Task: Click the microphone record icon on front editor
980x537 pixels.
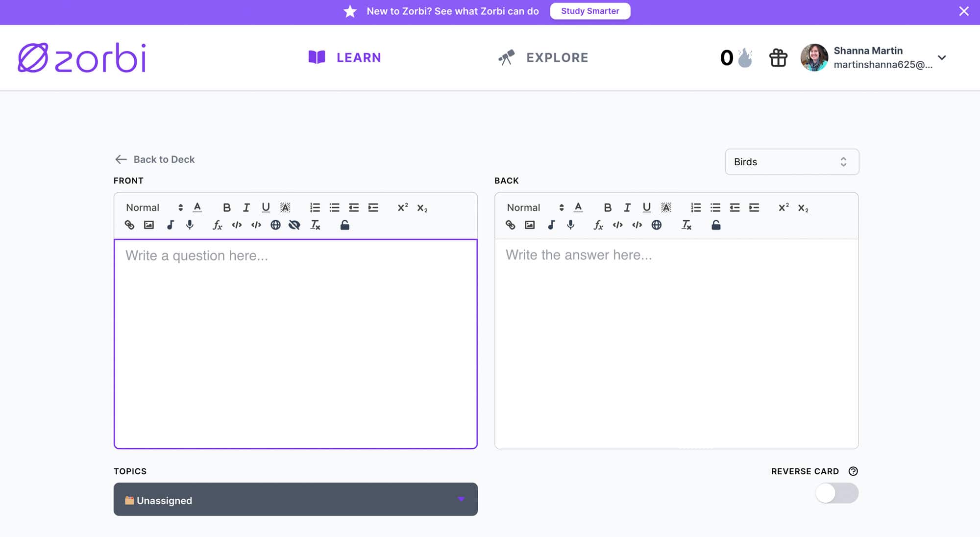Action: point(190,225)
